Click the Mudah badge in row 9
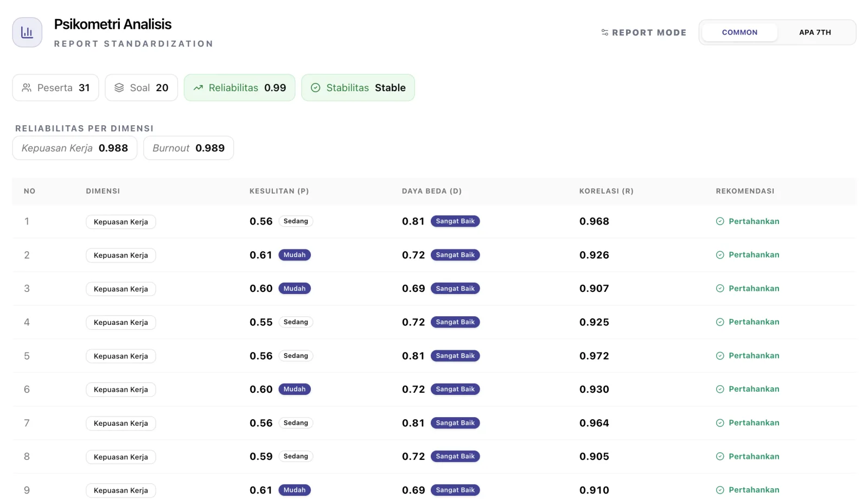The width and height of the screenshot is (868, 499). click(295, 490)
